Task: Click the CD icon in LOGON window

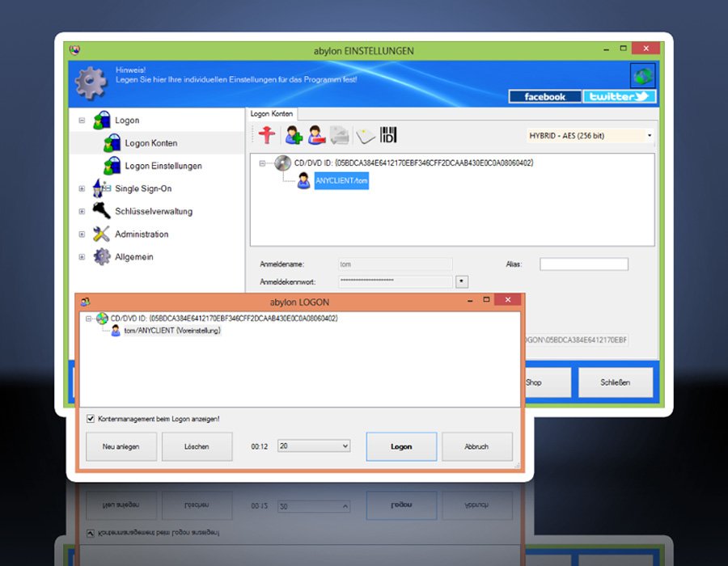Action: click(x=102, y=319)
